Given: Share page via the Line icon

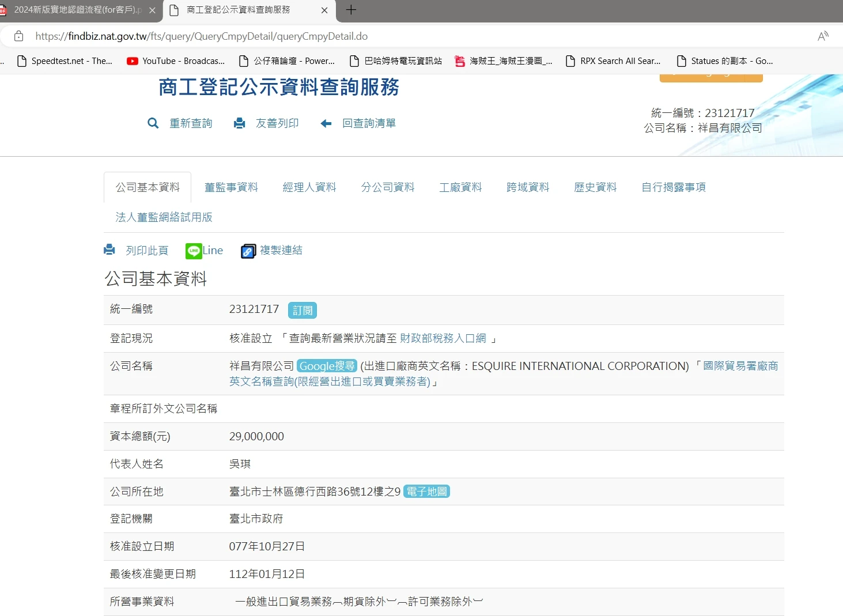Looking at the screenshot, I should pyautogui.click(x=194, y=251).
